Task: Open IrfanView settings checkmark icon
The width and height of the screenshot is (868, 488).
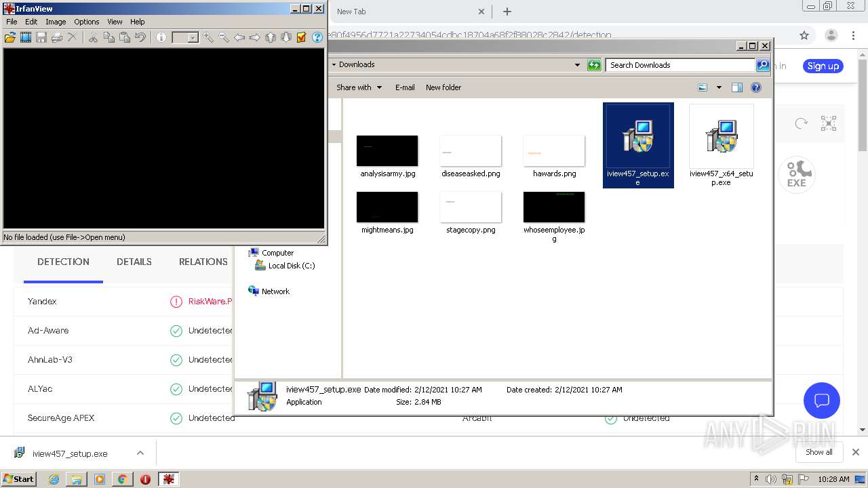Action: pos(301,37)
